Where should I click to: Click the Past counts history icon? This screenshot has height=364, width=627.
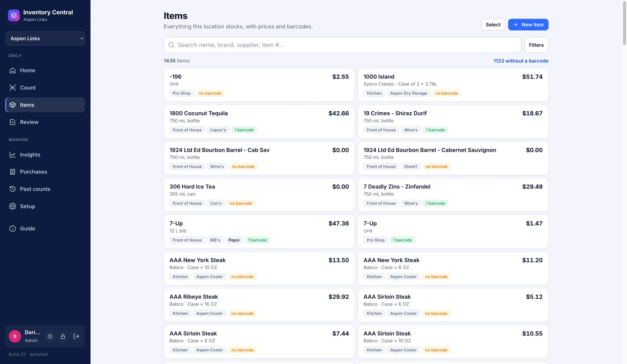[13, 189]
